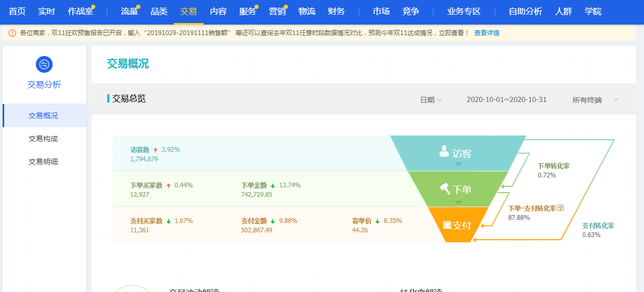Open the 作战室 top menu item
The height and width of the screenshot is (292, 644).
[x=80, y=12]
